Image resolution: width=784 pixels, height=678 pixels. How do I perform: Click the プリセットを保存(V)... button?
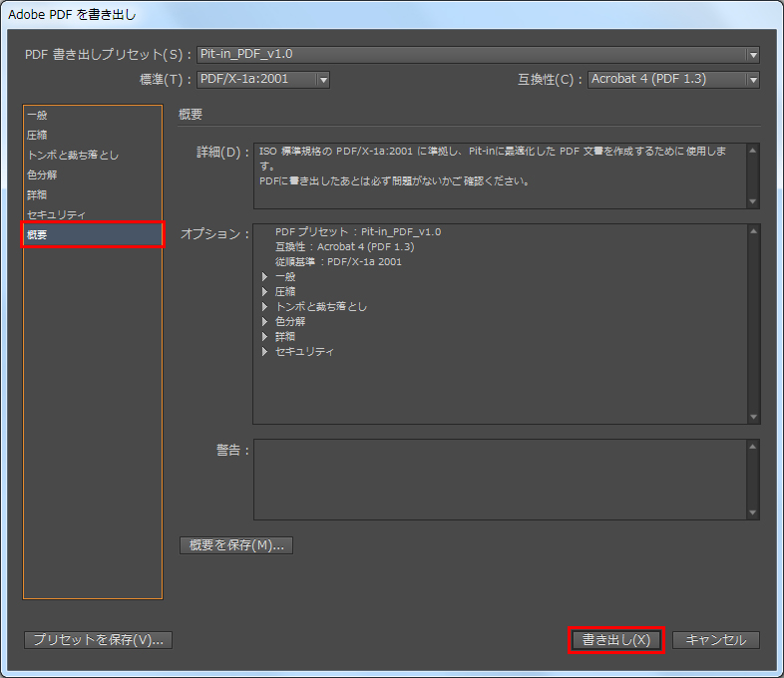click(x=98, y=640)
